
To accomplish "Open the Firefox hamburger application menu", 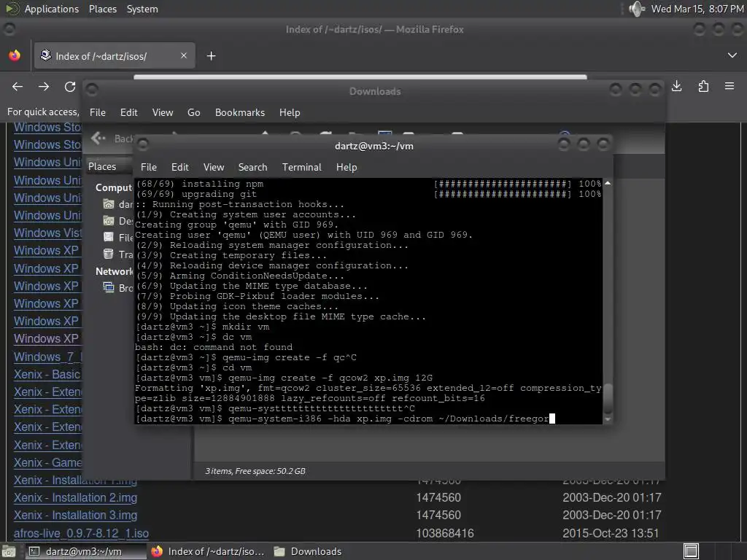I will click(729, 86).
